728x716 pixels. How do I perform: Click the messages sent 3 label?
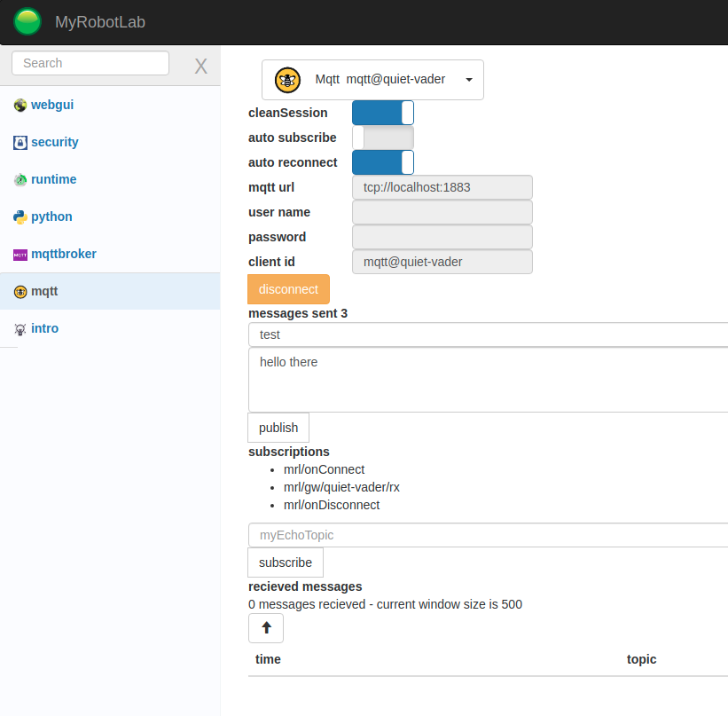(x=298, y=313)
